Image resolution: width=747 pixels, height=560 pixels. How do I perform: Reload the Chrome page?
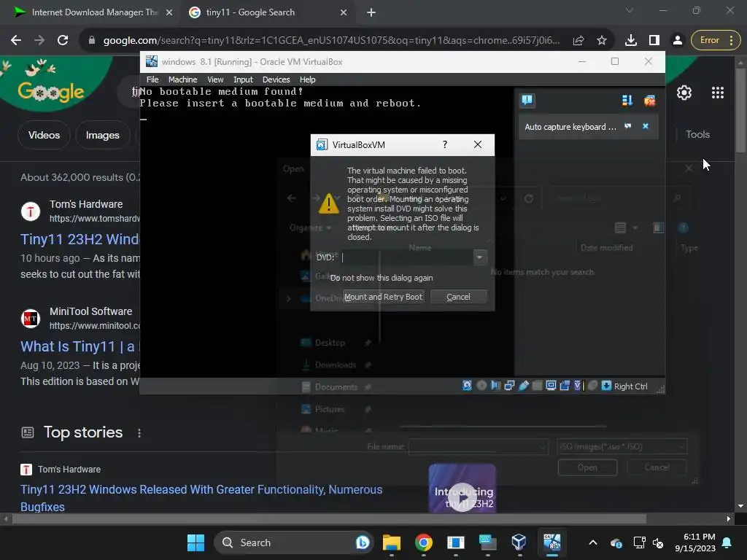click(x=63, y=41)
